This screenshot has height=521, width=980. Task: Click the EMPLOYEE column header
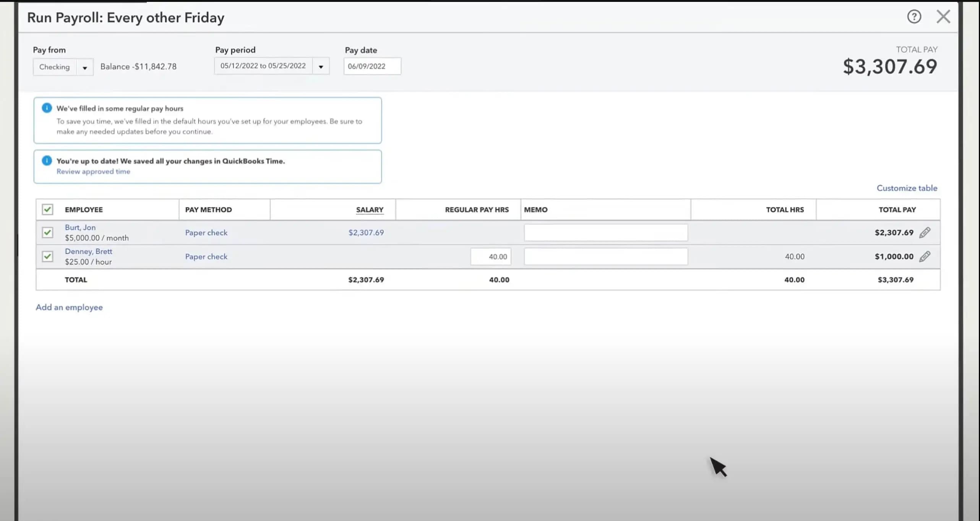click(84, 210)
